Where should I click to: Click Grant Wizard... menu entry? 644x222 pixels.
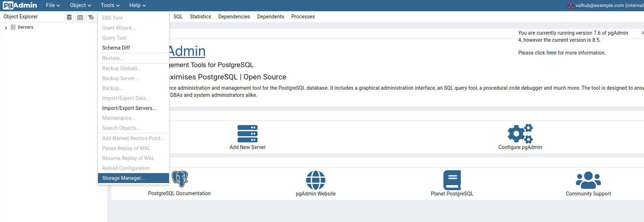[x=133, y=28]
